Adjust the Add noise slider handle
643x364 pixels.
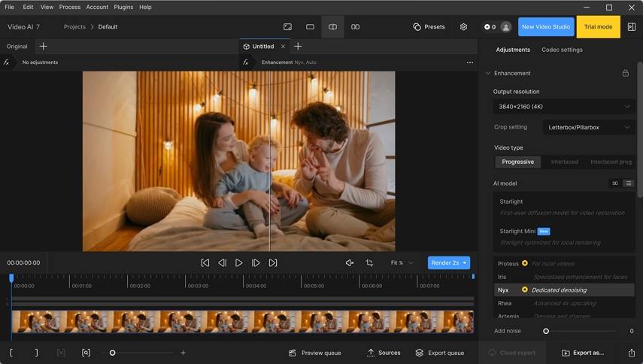tap(546, 331)
